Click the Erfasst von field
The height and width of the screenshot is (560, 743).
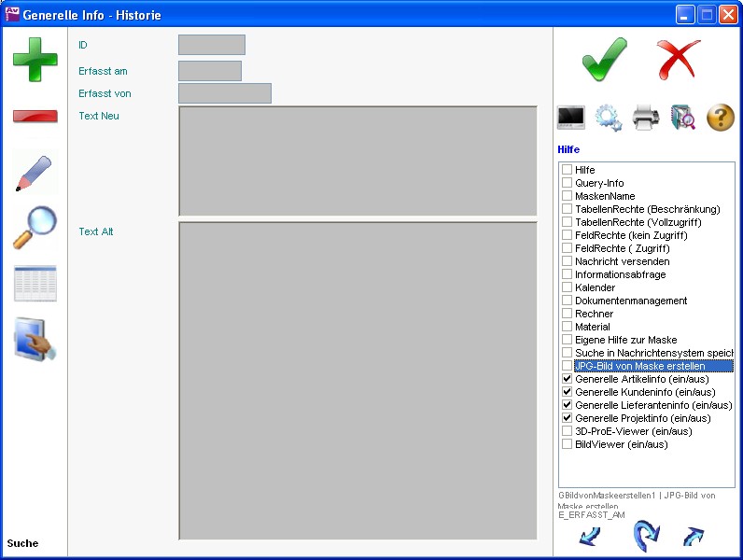tap(225, 93)
